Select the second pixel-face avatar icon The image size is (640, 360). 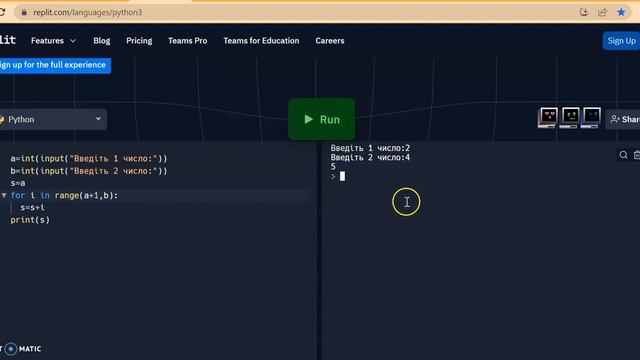[x=570, y=118]
